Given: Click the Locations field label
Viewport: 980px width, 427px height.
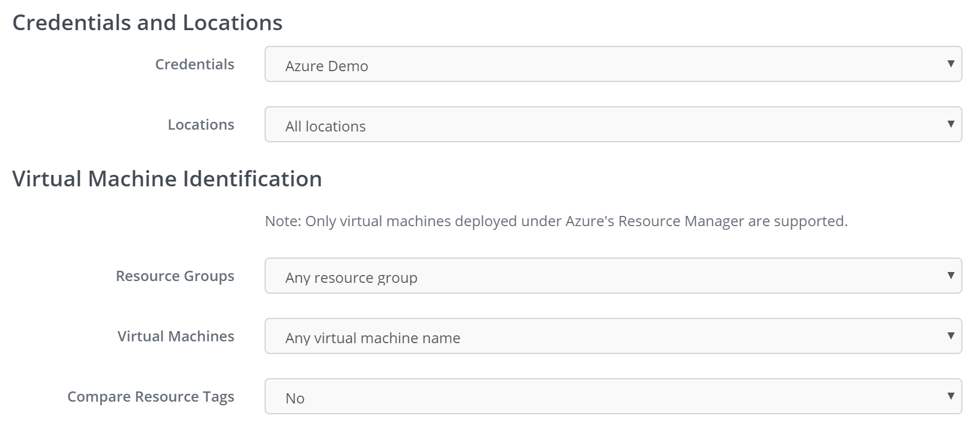Looking at the screenshot, I should [201, 125].
